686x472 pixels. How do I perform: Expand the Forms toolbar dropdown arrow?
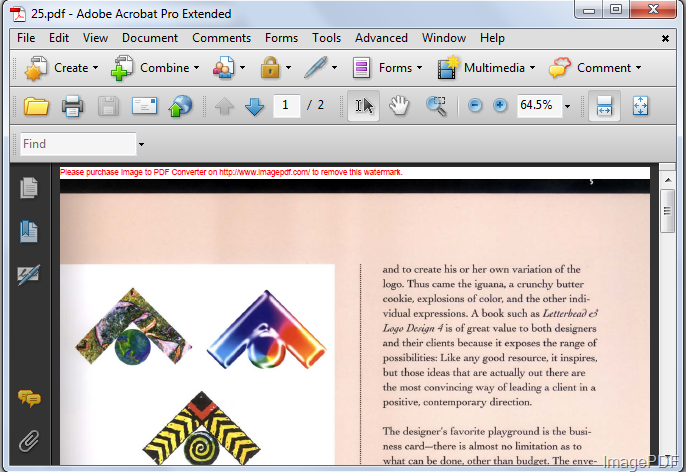(x=419, y=68)
